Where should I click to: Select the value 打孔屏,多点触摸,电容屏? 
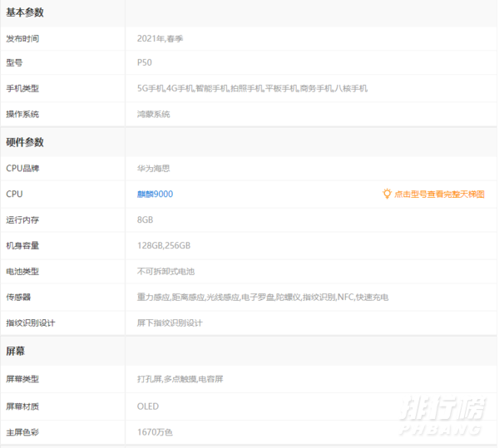click(180, 379)
